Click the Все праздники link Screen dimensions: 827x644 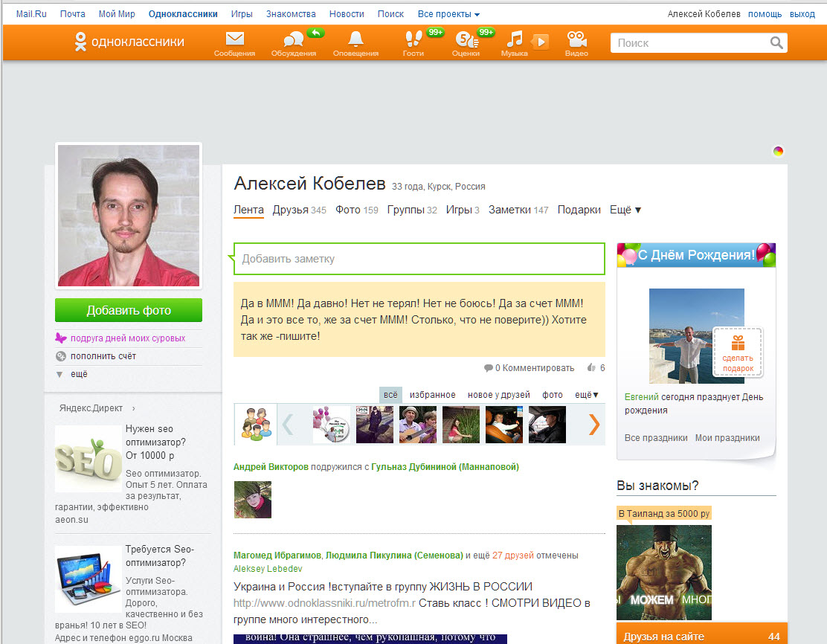click(656, 438)
